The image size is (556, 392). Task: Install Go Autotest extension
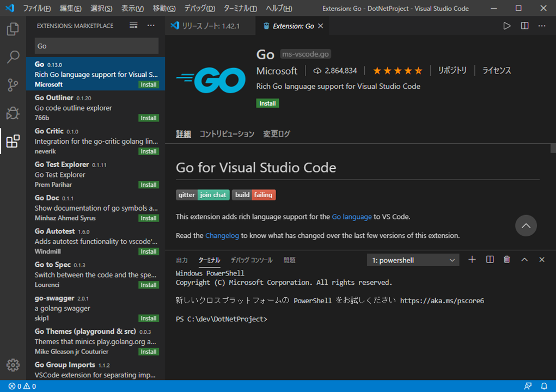click(149, 252)
